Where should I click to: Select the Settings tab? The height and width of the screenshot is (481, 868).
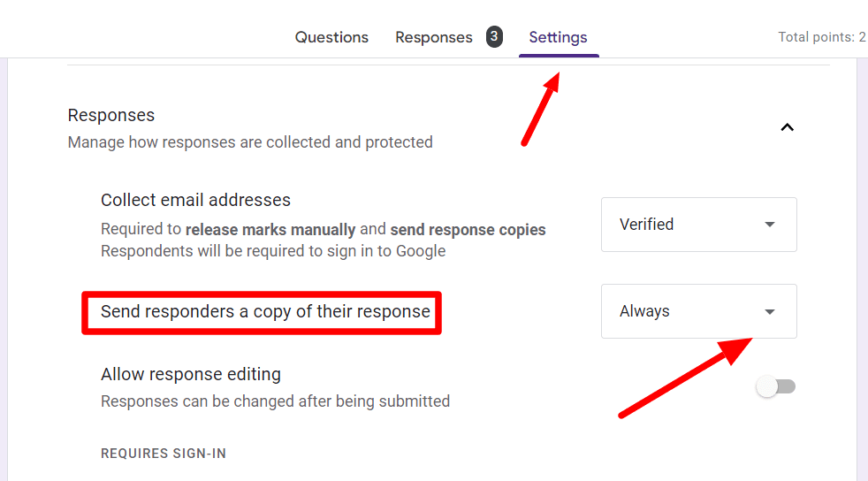pyautogui.click(x=558, y=37)
